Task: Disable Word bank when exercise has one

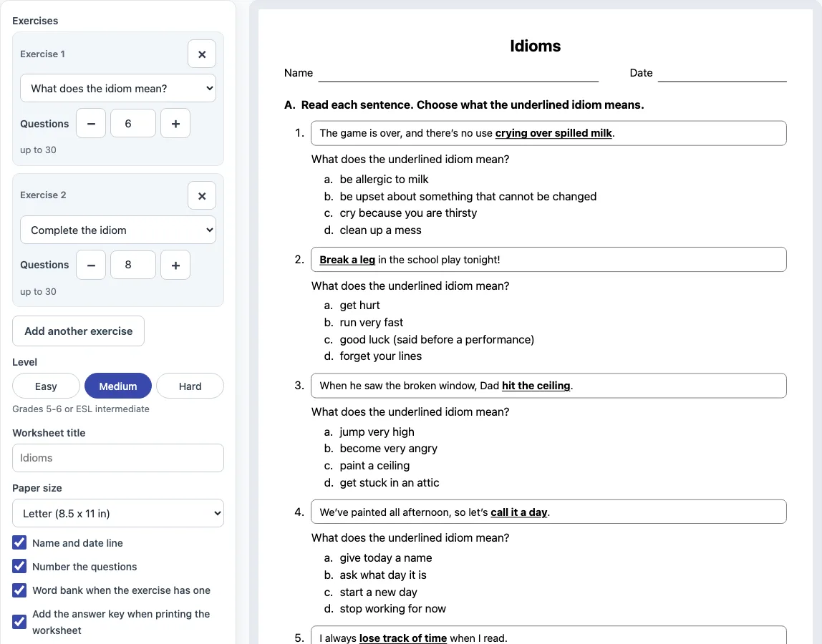Action: [19, 590]
